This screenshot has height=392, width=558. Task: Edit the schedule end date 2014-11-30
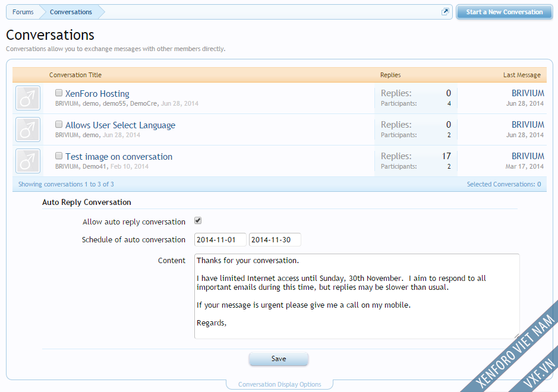point(275,240)
